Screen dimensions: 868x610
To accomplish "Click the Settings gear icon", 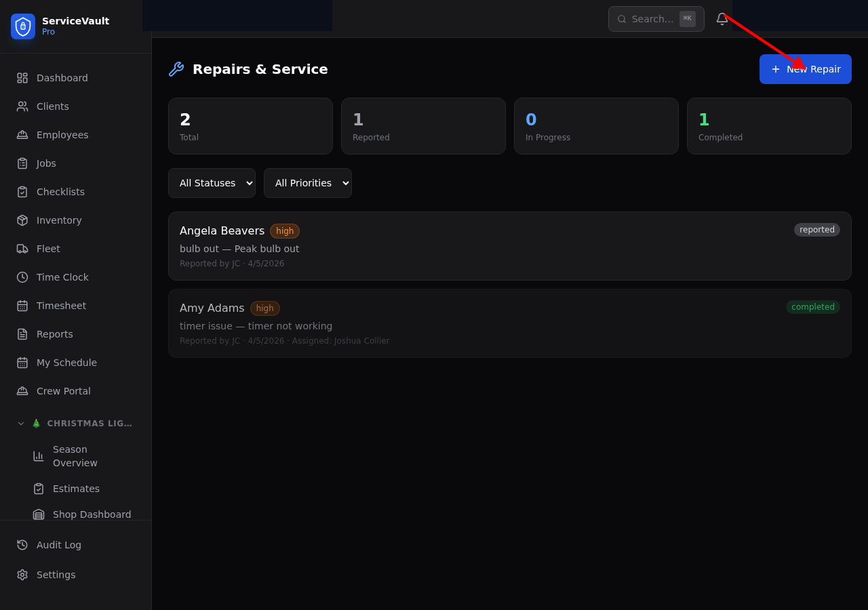I will pos(22,575).
